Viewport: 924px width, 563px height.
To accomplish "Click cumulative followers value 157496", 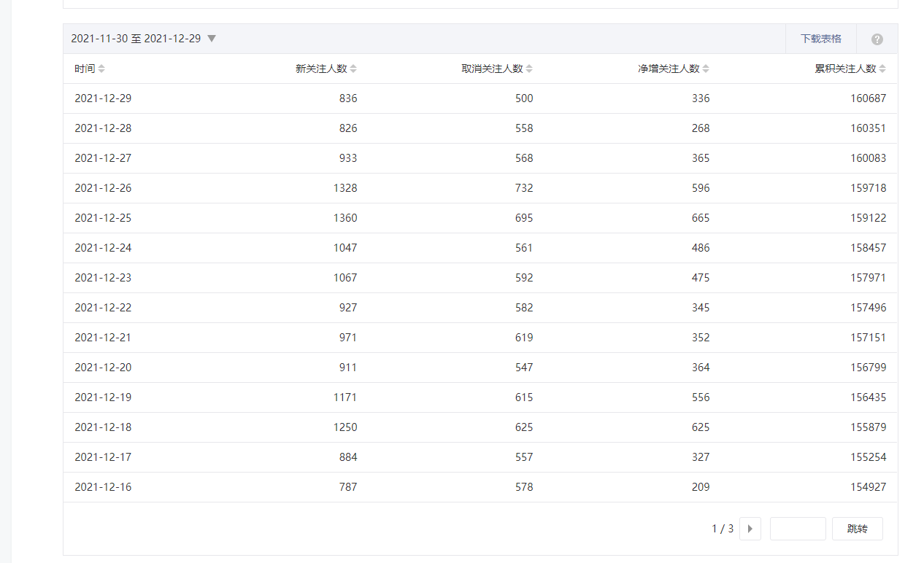I will pos(869,308).
